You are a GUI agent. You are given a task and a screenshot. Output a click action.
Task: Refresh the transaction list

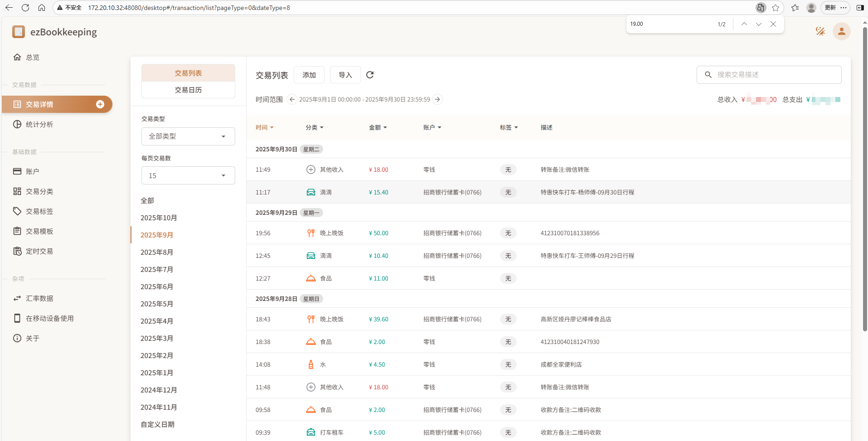click(x=370, y=75)
